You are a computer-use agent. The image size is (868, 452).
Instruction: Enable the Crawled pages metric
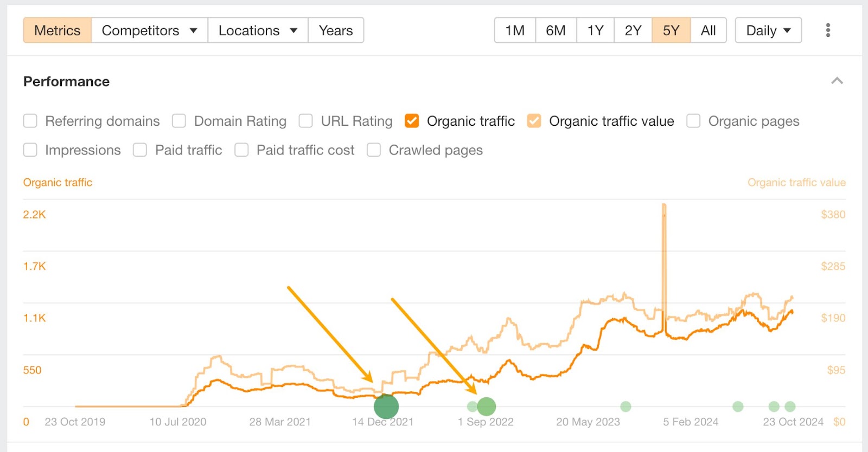click(373, 150)
